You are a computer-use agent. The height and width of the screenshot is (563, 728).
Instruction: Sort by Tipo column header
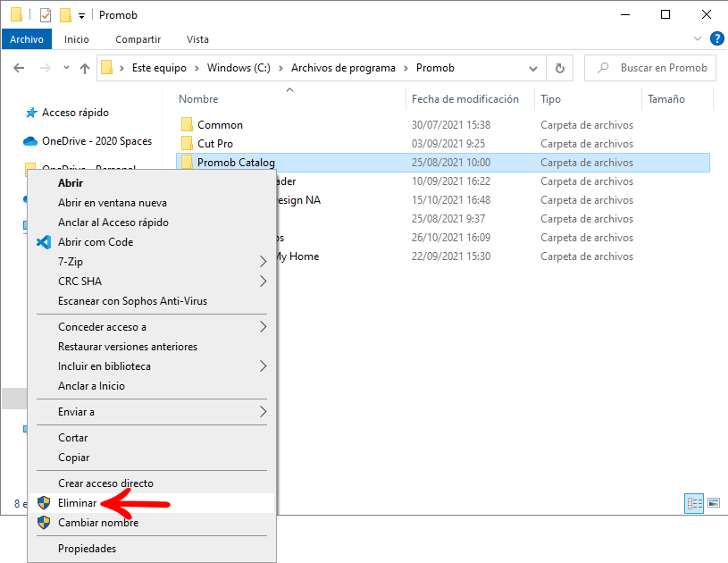point(550,99)
